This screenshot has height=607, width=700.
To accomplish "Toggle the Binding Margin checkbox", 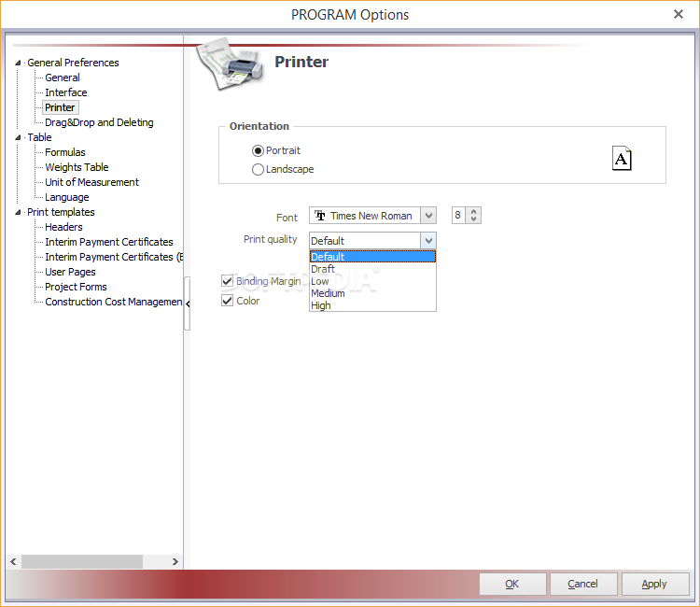I will point(227,281).
